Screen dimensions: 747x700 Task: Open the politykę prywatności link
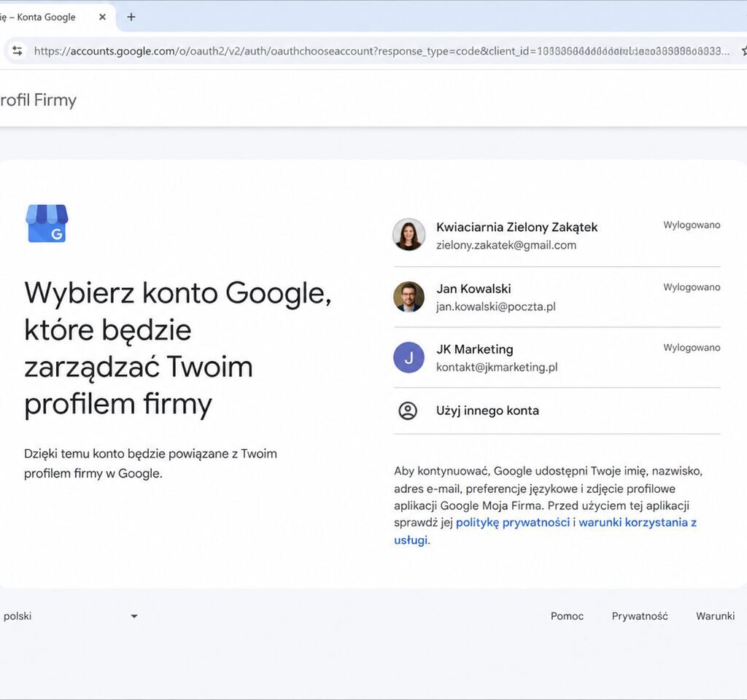513,522
